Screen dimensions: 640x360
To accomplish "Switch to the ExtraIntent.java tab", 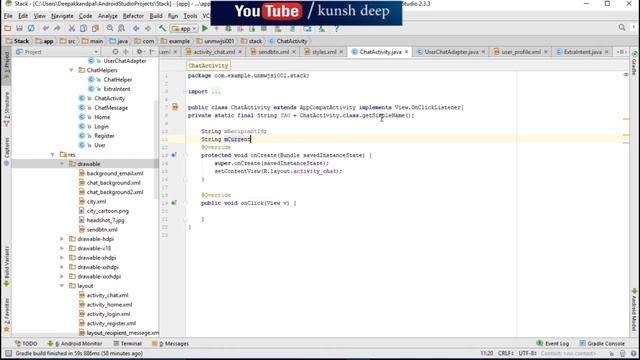I will click(x=582, y=52).
